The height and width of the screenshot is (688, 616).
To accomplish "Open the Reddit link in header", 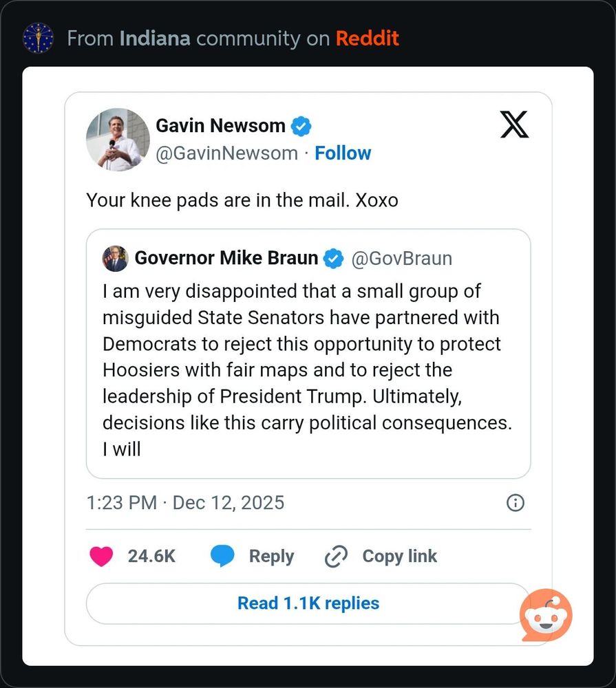I will (367, 38).
